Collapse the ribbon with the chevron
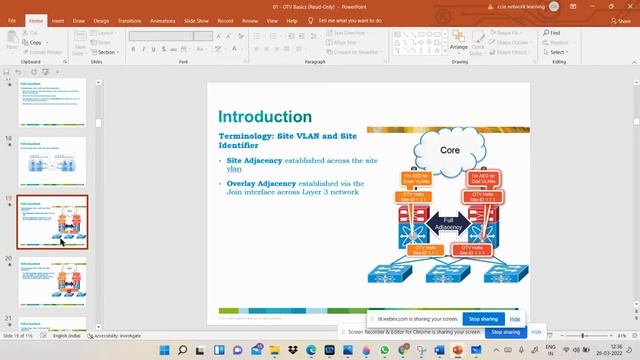This screenshot has width=640, height=360. point(634,62)
